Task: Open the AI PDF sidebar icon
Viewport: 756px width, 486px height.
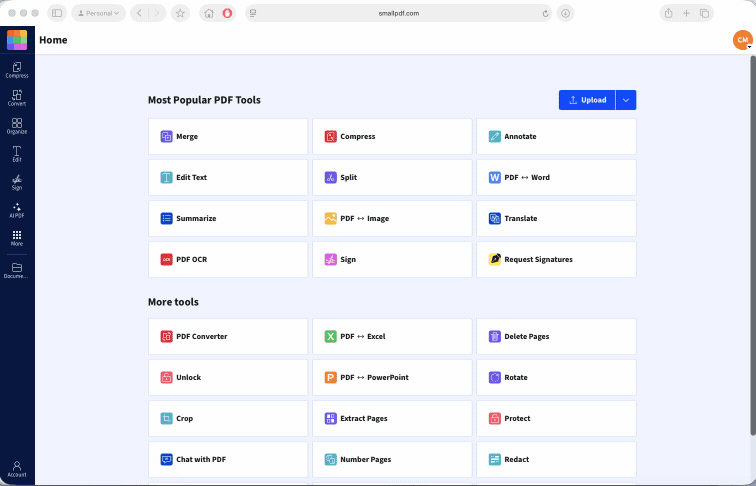Action: (17, 210)
